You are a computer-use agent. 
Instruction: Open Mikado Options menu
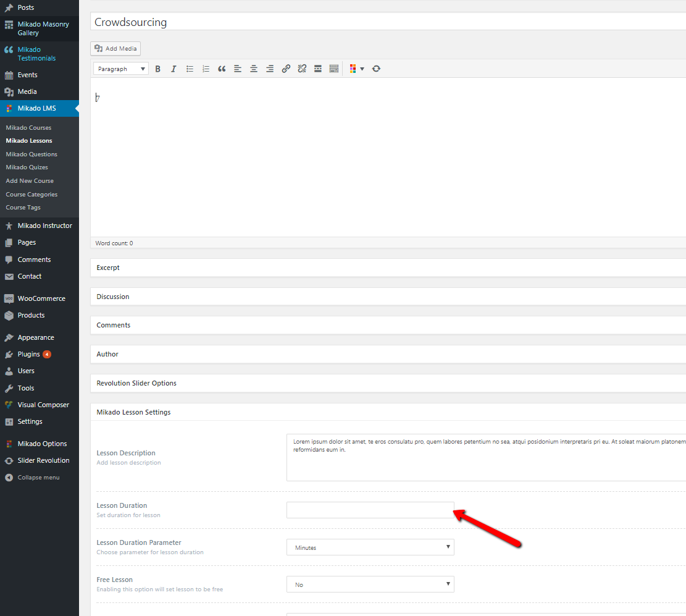click(x=40, y=444)
